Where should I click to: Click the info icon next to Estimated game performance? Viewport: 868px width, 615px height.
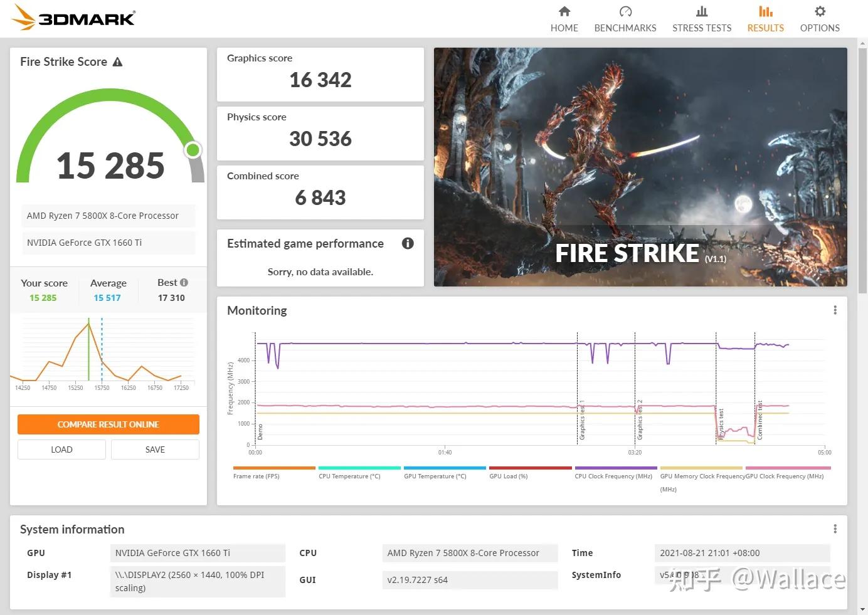click(x=408, y=244)
